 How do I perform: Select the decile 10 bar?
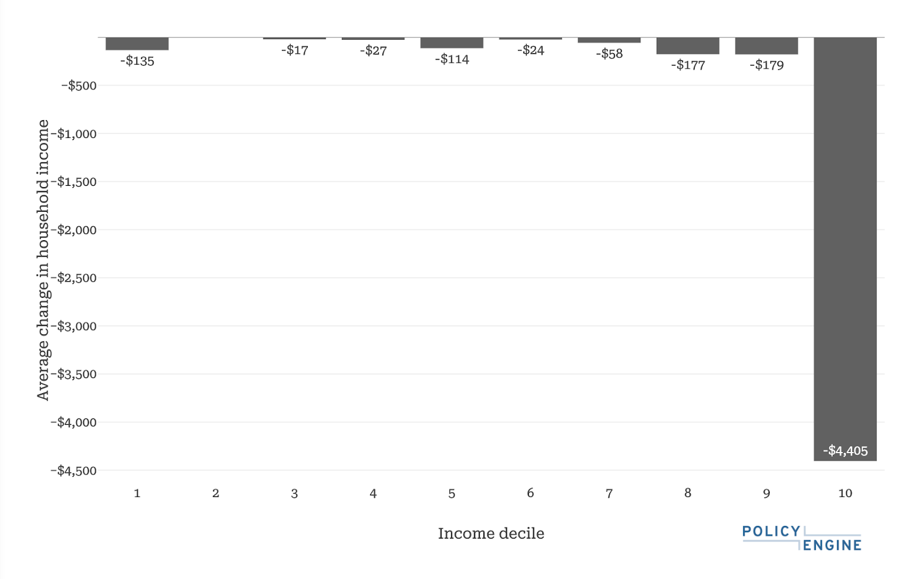click(x=845, y=249)
